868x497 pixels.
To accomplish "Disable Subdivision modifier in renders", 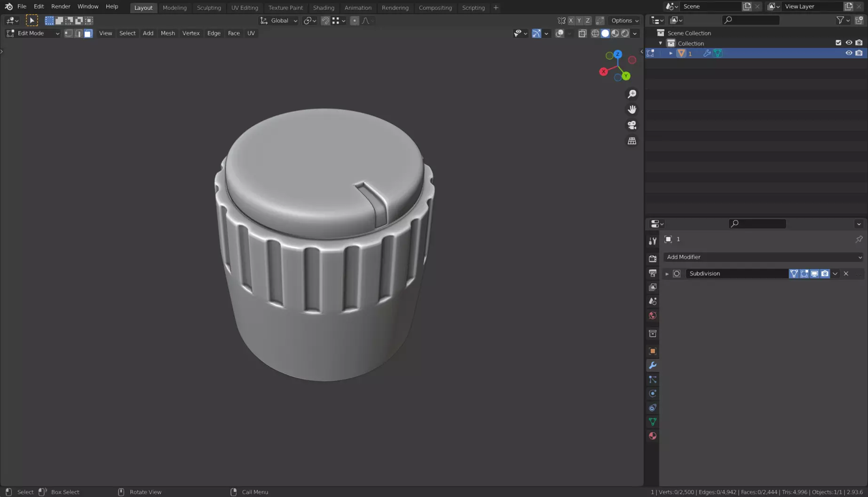I will click(825, 274).
